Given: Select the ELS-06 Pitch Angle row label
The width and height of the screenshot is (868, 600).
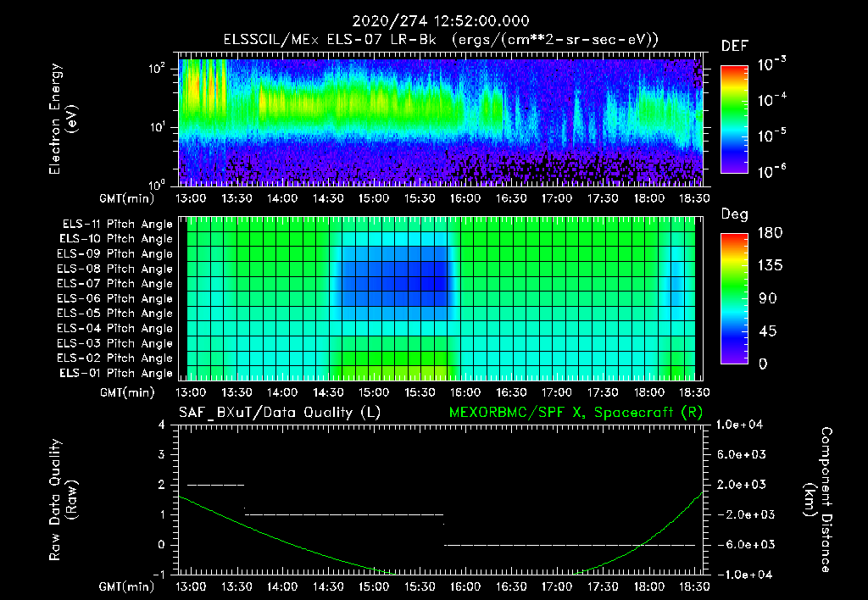Looking at the screenshot, I should tap(115, 299).
